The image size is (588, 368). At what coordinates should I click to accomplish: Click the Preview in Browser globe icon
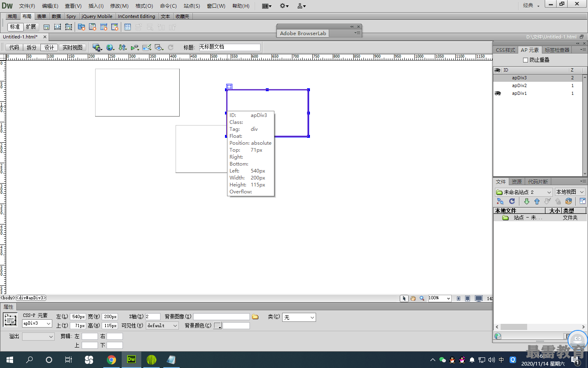click(110, 47)
